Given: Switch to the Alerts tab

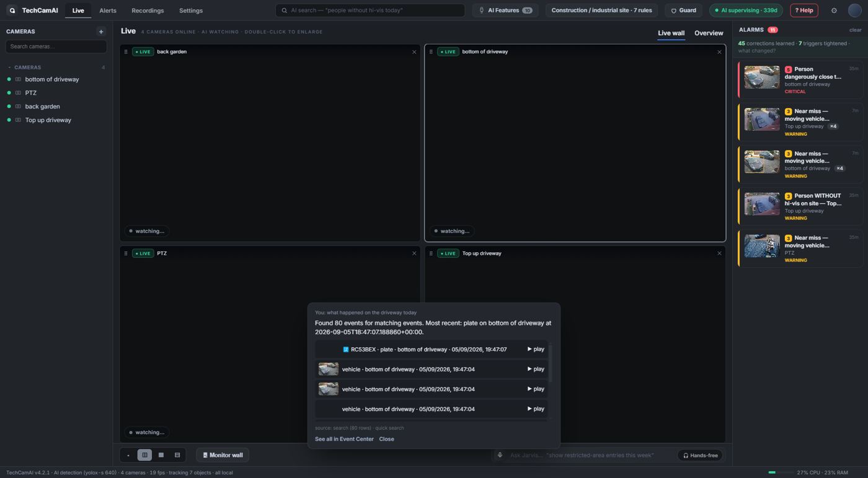Looking at the screenshot, I should click(108, 11).
